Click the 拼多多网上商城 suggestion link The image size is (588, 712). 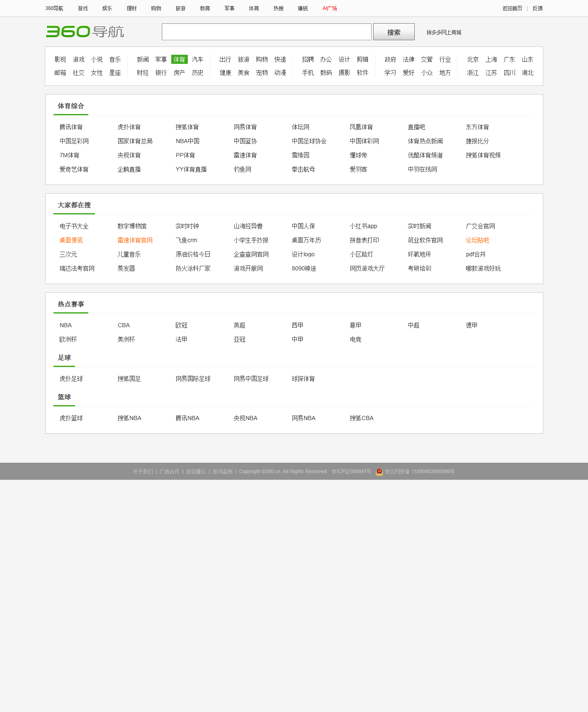(444, 32)
